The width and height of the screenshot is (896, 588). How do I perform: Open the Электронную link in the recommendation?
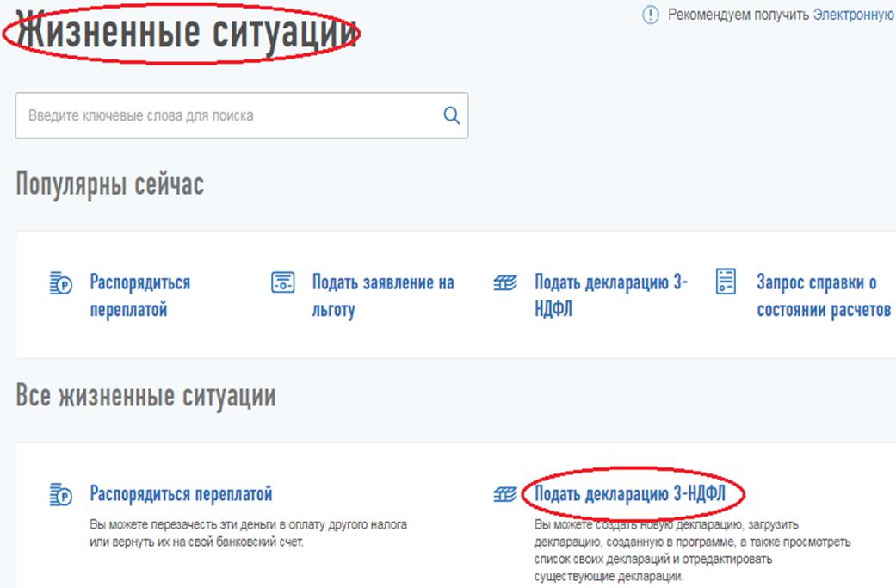pyautogui.click(x=853, y=15)
